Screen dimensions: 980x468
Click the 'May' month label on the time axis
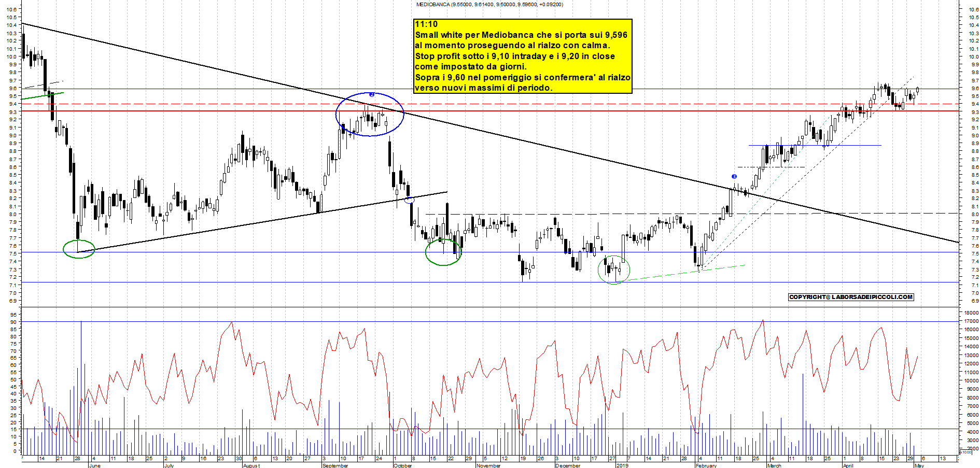pyautogui.click(x=919, y=465)
